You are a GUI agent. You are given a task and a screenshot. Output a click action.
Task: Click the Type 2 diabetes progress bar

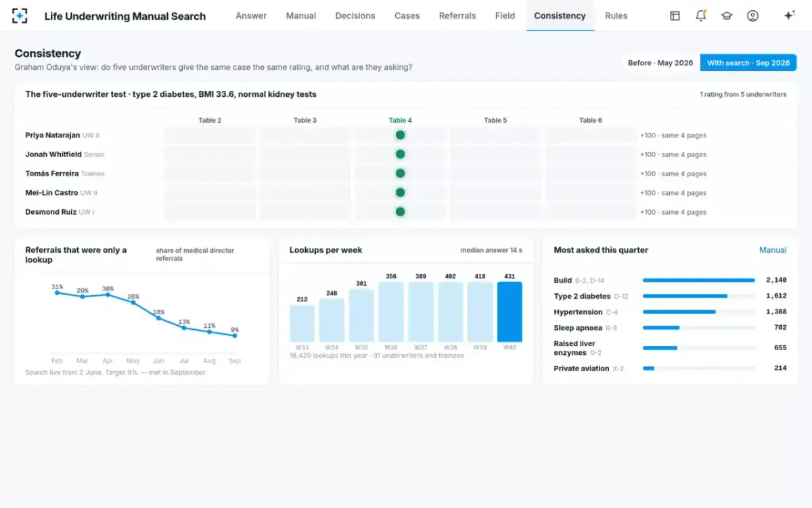(x=699, y=296)
